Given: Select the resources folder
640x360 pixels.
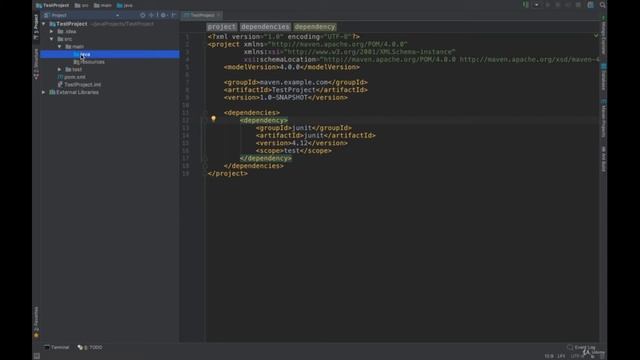Looking at the screenshot, I should point(89,62).
